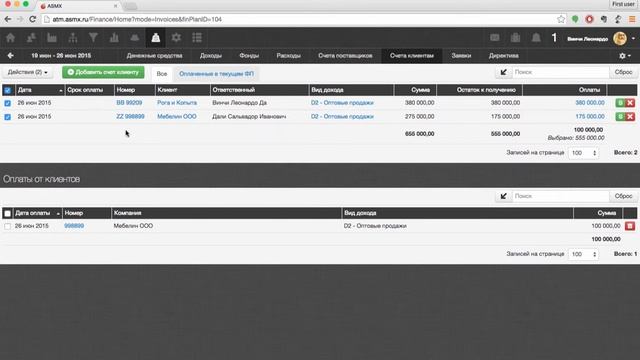Click the back arrow before date range

tap(11, 56)
